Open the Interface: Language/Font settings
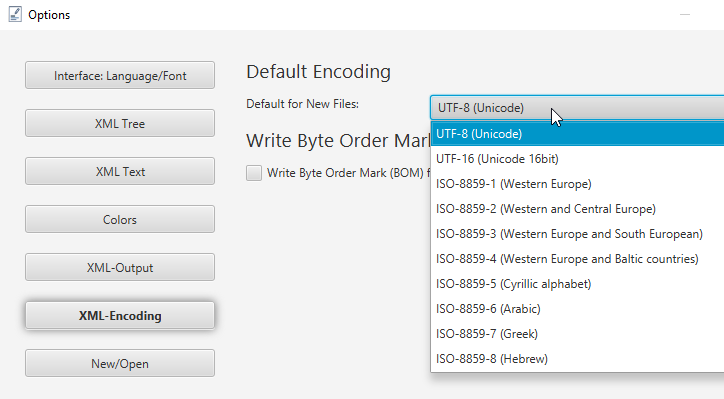This screenshot has width=724, height=399. pos(120,75)
